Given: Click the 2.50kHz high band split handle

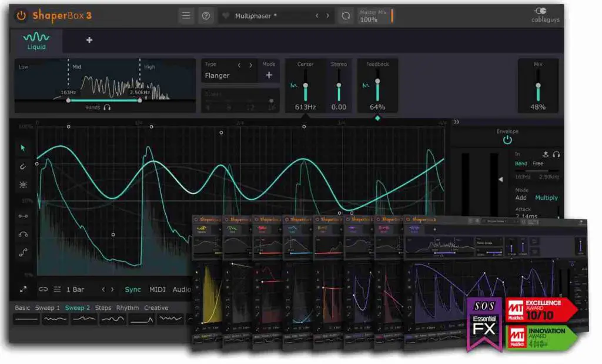Looking at the screenshot, I should click(140, 101).
